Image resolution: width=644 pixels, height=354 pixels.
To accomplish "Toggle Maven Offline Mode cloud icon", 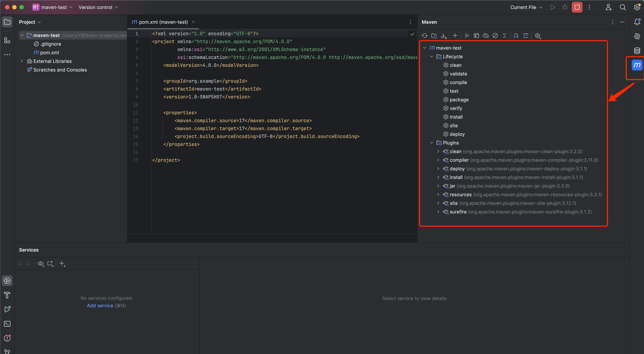I will click(x=486, y=36).
